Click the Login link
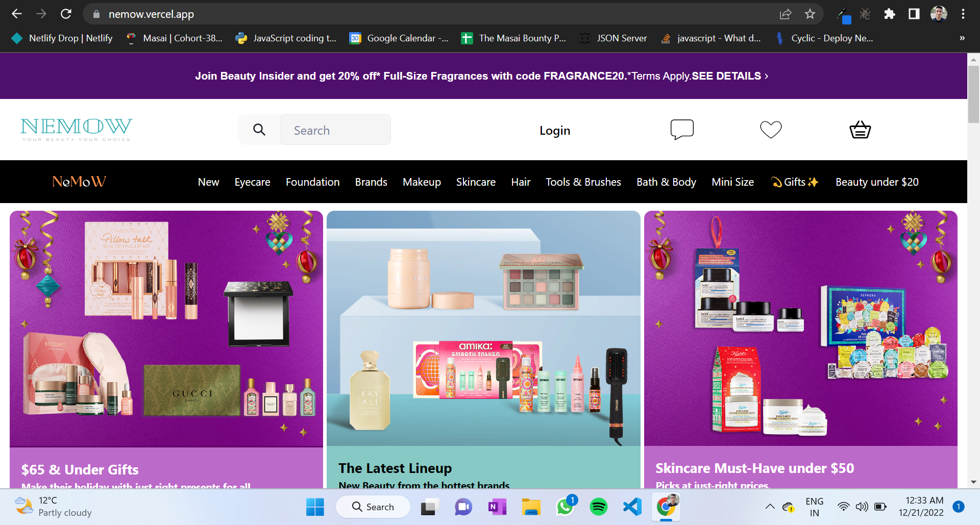Screen dimensions: 980x525 click(555, 131)
